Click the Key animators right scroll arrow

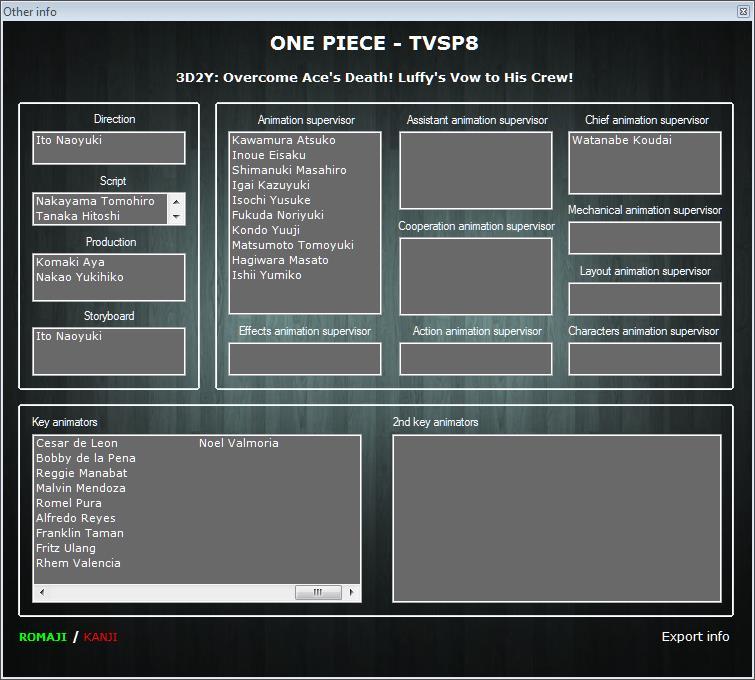pos(351,592)
